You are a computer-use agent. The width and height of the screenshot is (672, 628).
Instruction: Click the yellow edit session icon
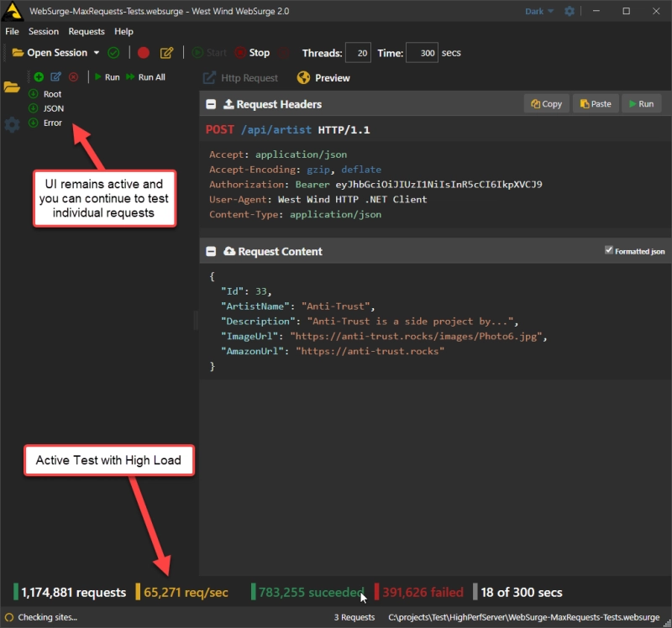coord(166,53)
